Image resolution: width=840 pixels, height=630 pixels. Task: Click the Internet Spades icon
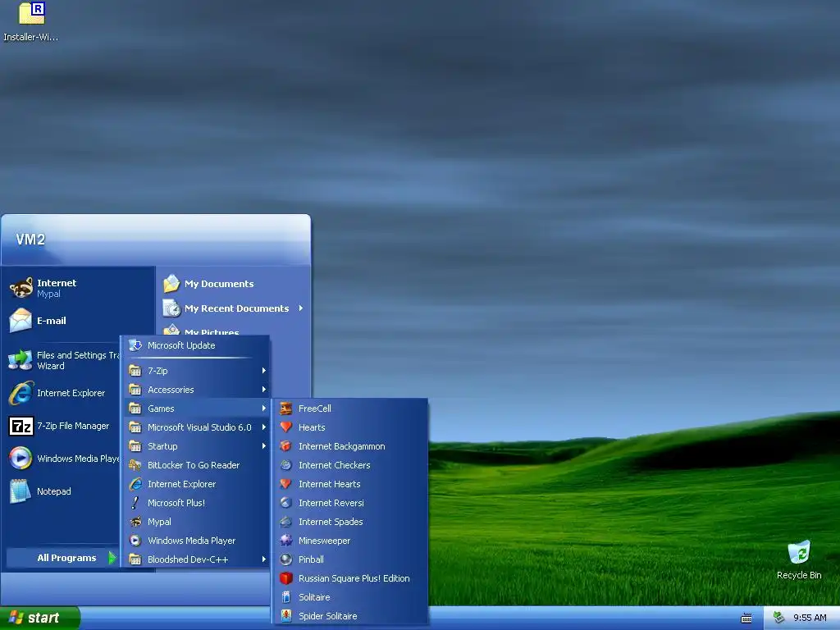286,521
